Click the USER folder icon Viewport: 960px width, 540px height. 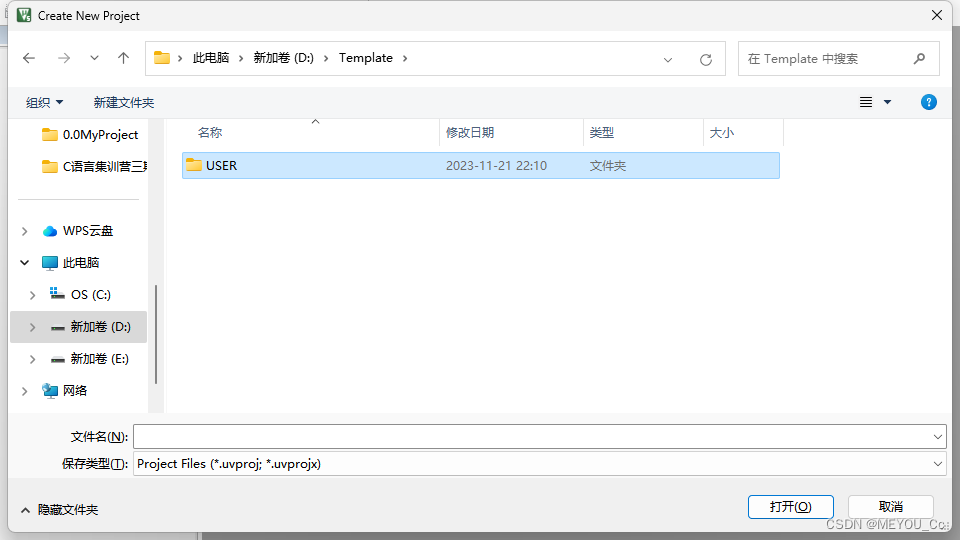click(193, 165)
